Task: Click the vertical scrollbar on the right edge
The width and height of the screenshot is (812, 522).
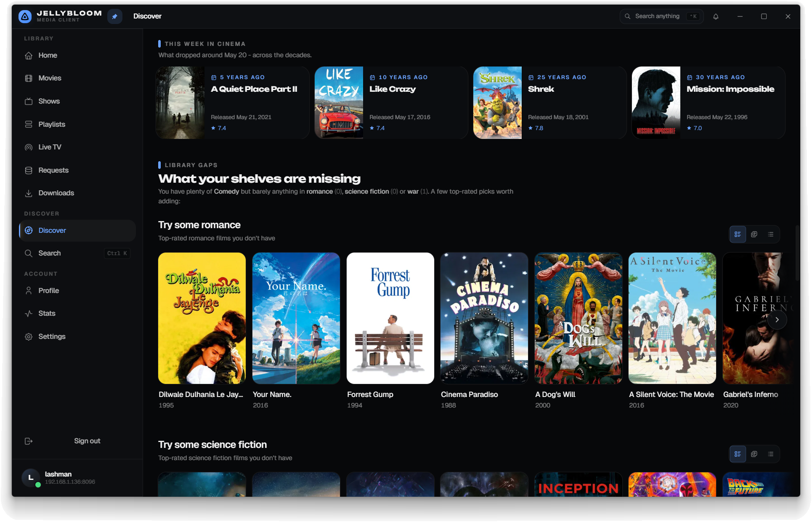Action: [x=797, y=253]
